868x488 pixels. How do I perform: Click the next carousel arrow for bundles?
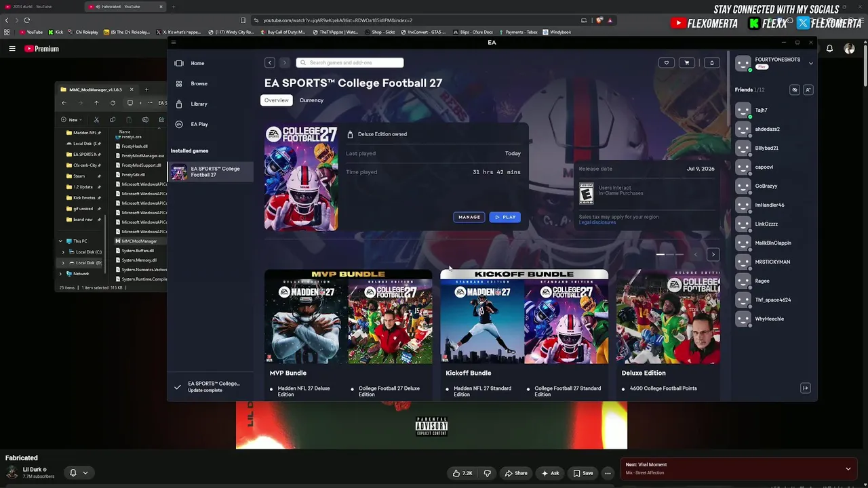point(713,255)
